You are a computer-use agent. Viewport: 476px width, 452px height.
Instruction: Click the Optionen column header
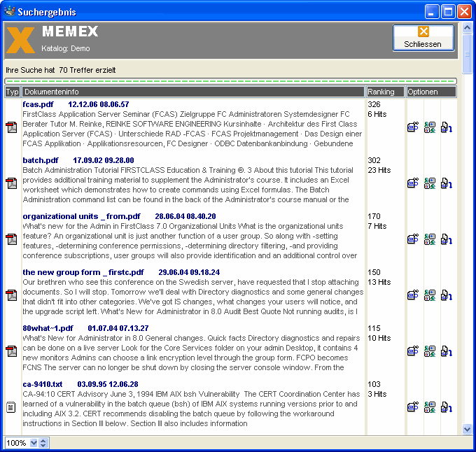point(431,92)
